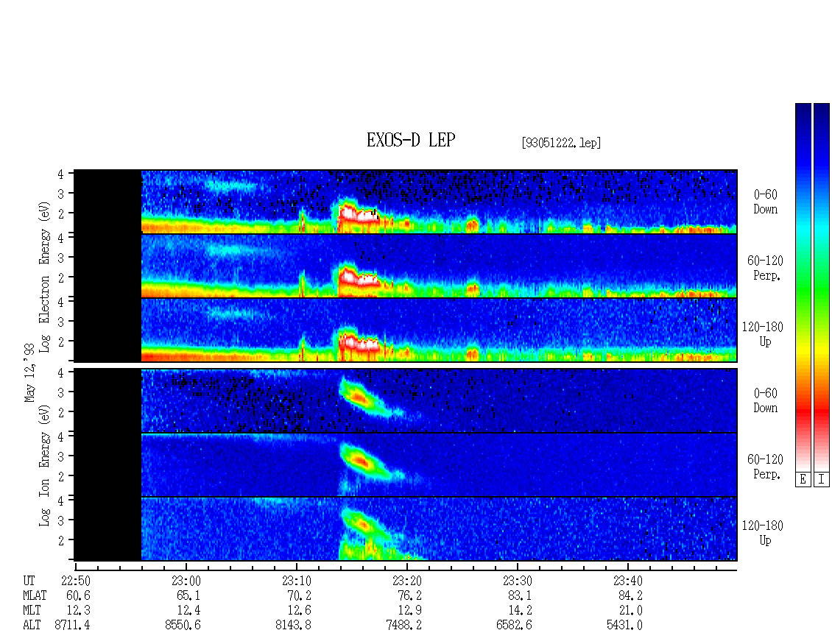Click the ion 120-180 Up spectrogram panel
This screenshot has height=644, width=832.
tap(406, 529)
